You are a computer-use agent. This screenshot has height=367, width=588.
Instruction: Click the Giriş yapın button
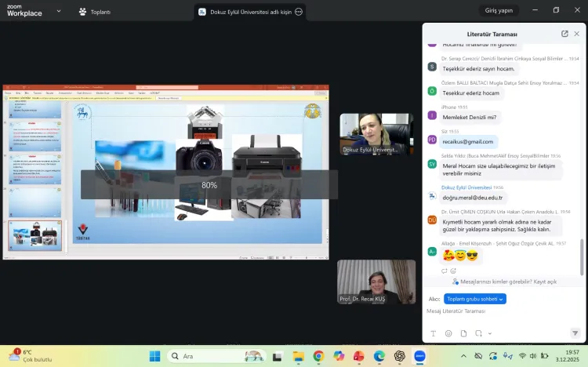(499, 11)
